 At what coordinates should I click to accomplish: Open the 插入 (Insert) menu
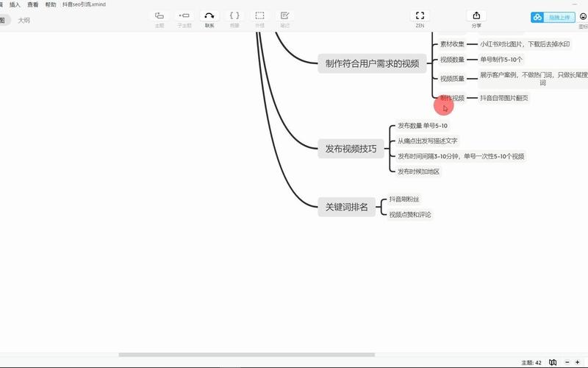point(15,4)
